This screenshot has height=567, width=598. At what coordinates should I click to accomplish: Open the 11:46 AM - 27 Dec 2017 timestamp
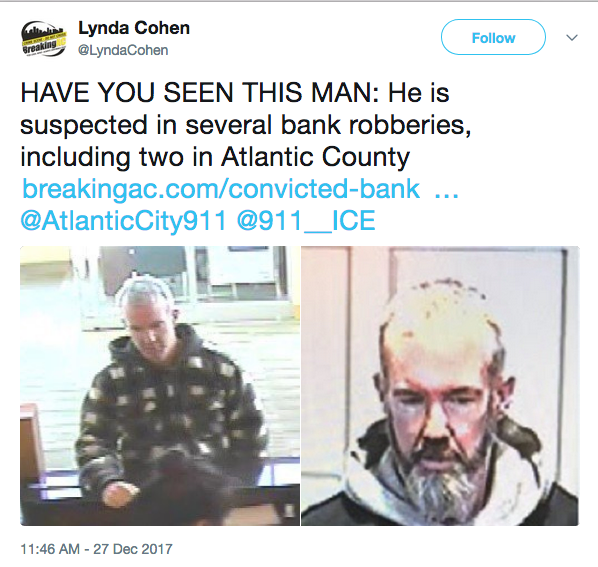[96, 549]
